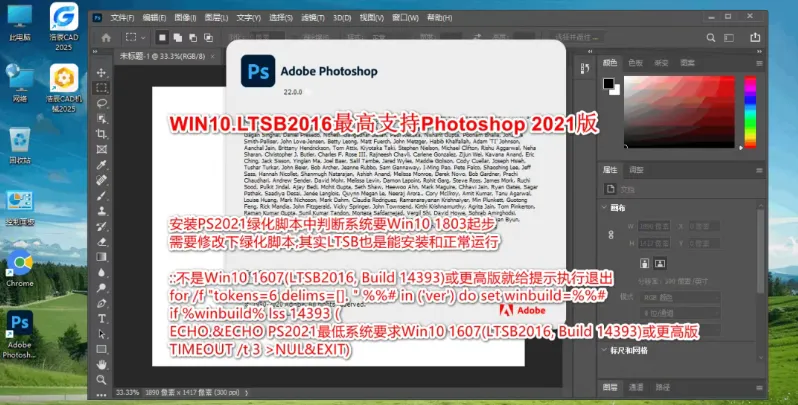Choose Subtract from Selection mode
This screenshot has height=405, width=798.
point(193,38)
